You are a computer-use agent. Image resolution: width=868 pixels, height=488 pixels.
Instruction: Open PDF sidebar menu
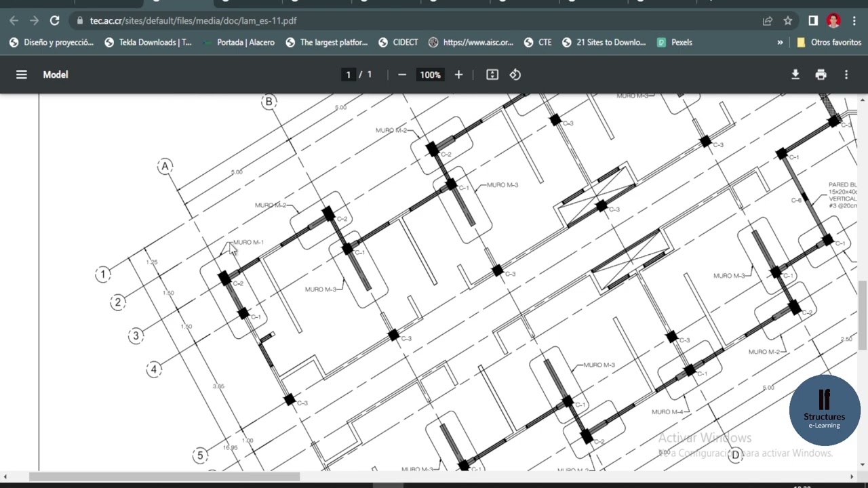[x=22, y=75]
